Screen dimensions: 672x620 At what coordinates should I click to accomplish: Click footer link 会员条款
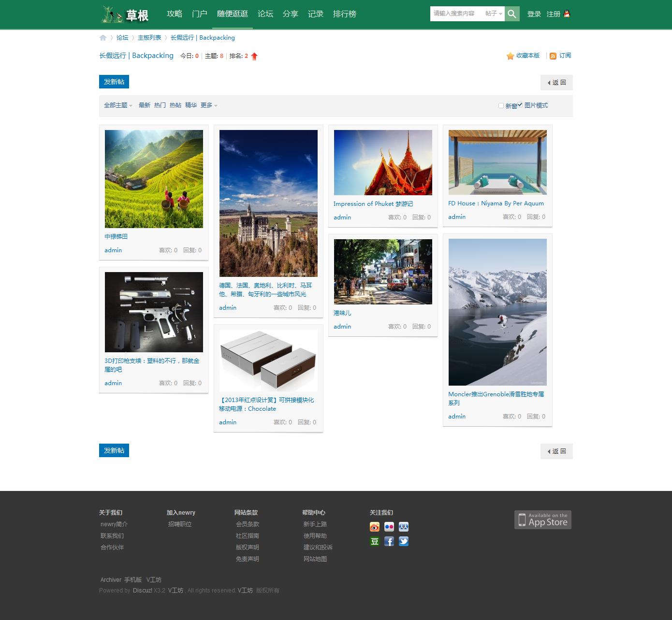click(x=248, y=524)
